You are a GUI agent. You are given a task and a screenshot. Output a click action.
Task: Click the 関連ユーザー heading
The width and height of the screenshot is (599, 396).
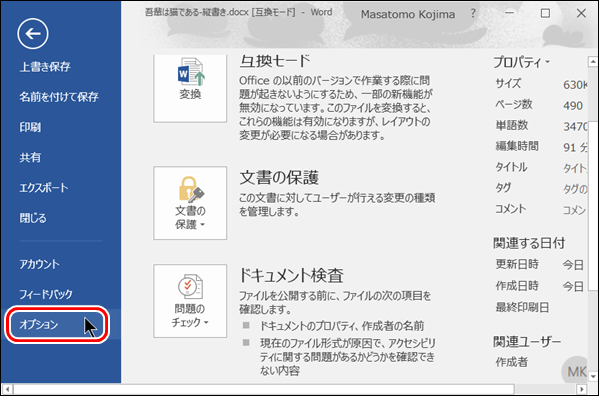click(527, 341)
